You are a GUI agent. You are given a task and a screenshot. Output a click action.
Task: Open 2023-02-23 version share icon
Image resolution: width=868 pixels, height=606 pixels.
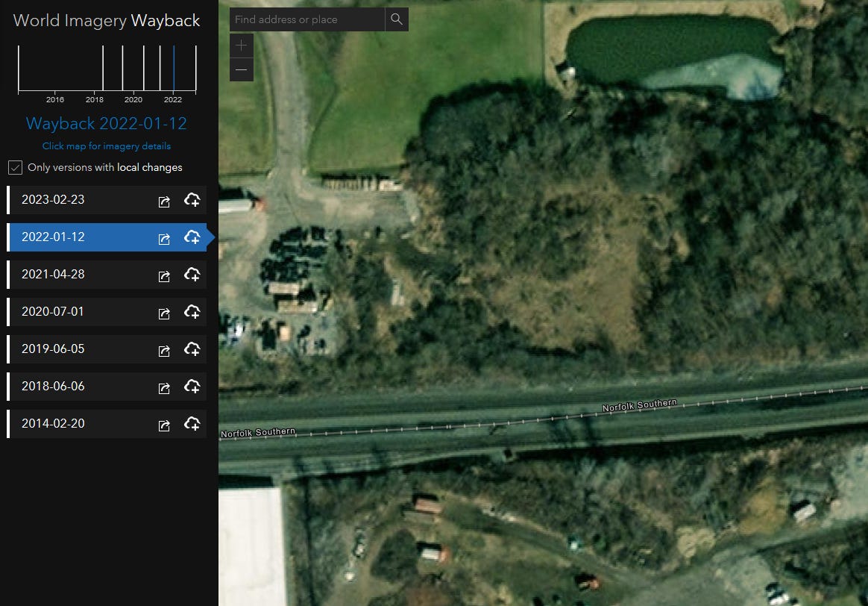(164, 202)
